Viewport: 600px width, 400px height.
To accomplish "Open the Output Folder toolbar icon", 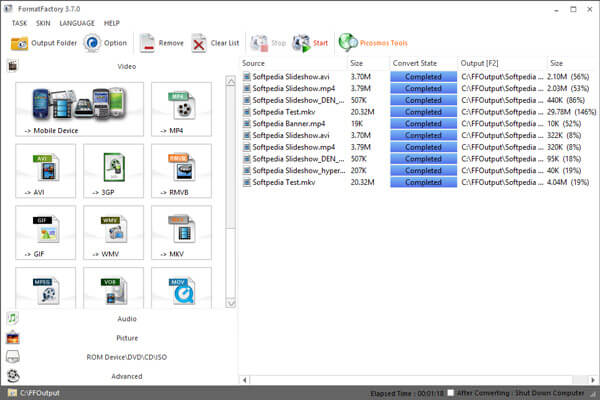I will point(19,43).
